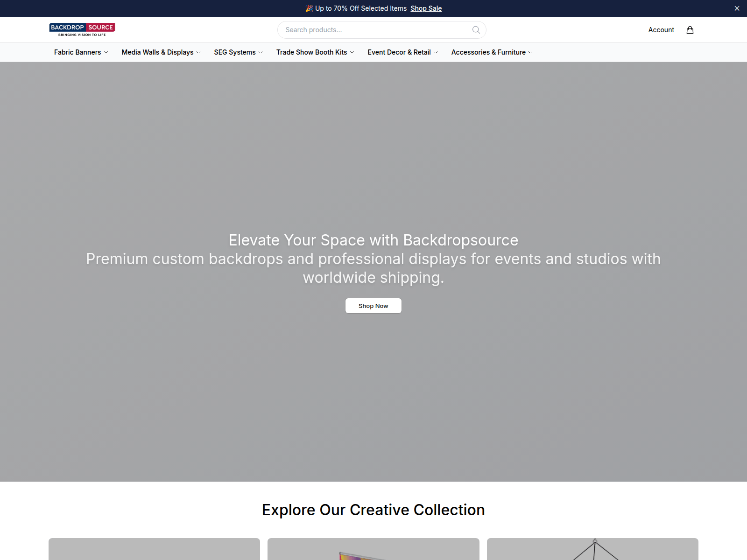Open the Account link
Image resolution: width=747 pixels, height=560 pixels.
(x=661, y=30)
